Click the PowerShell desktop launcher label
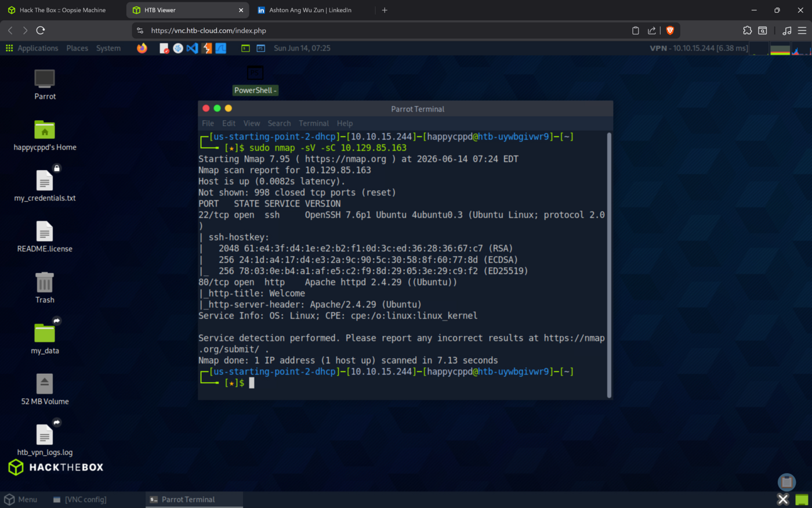The width and height of the screenshot is (812, 508). coord(255,90)
